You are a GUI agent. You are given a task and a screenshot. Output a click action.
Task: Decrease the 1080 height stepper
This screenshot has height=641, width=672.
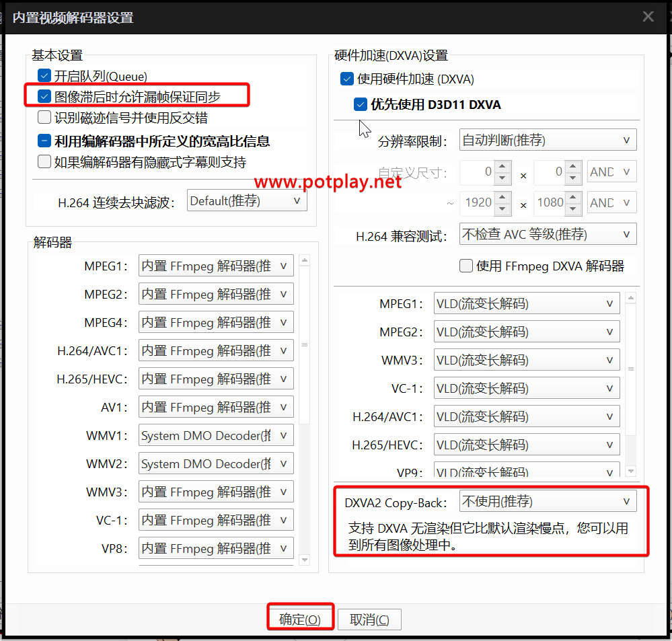(x=573, y=209)
